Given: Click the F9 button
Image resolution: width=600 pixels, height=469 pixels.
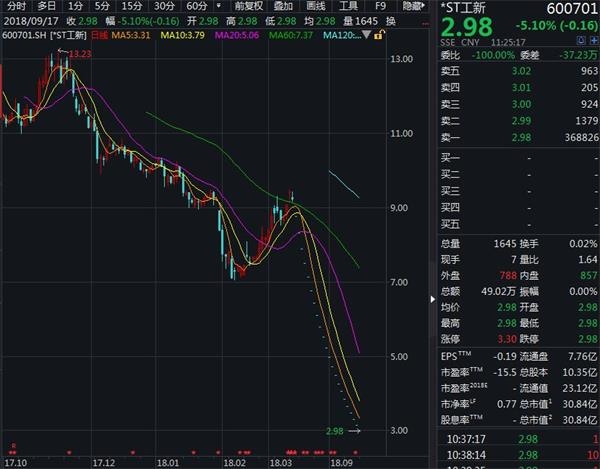Looking at the screenshot, I should (x=380, y=6).
